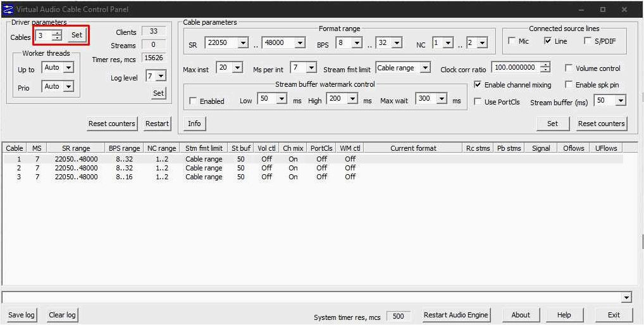Open the log message dropdown arrow
This screenshot has height=325, width=644.
click(x=626, y=297)
